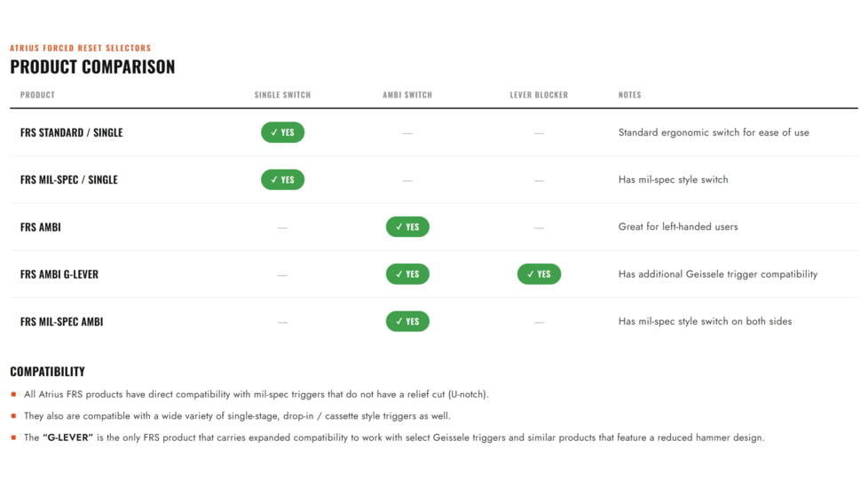The image size is (868, 488).
Task: Select the FRS STANDARD / SINGLE product name
Action: tap(71, 132)
